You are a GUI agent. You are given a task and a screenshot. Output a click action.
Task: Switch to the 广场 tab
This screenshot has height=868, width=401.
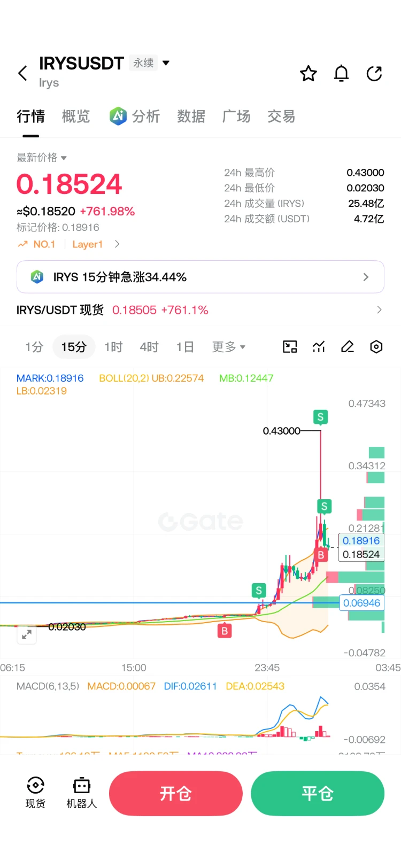[x=236, y=116]
